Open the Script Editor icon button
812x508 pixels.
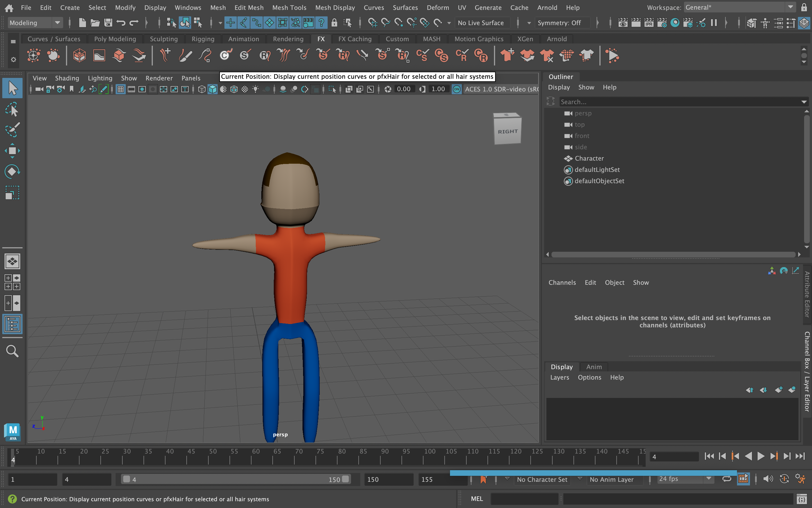(801, 499)
